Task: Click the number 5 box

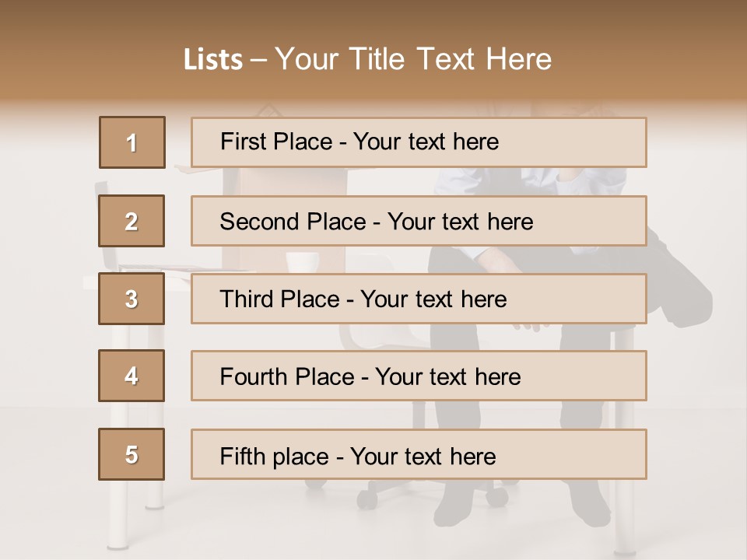Action: click(132, 454)
